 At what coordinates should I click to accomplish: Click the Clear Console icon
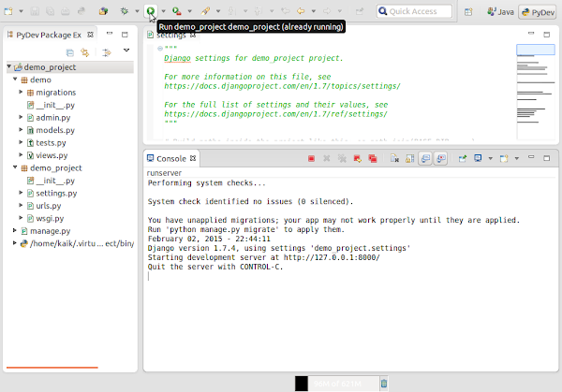coord(394,159)
